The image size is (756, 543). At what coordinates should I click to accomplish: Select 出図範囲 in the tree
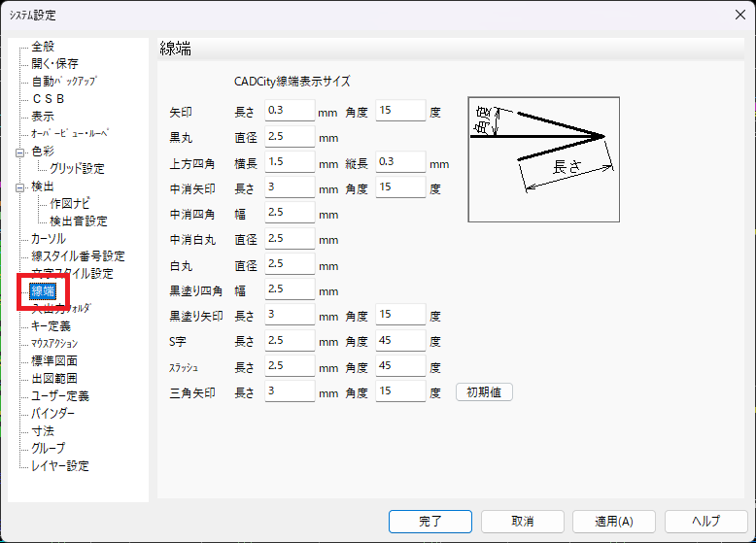click(x=54, y=379)
